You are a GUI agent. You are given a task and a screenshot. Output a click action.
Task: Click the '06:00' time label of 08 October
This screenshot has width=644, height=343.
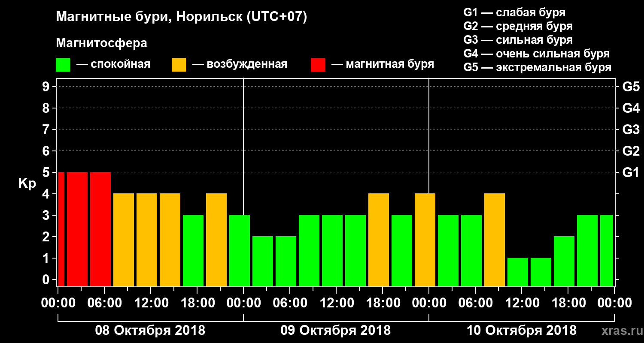(x=104, y=303)
